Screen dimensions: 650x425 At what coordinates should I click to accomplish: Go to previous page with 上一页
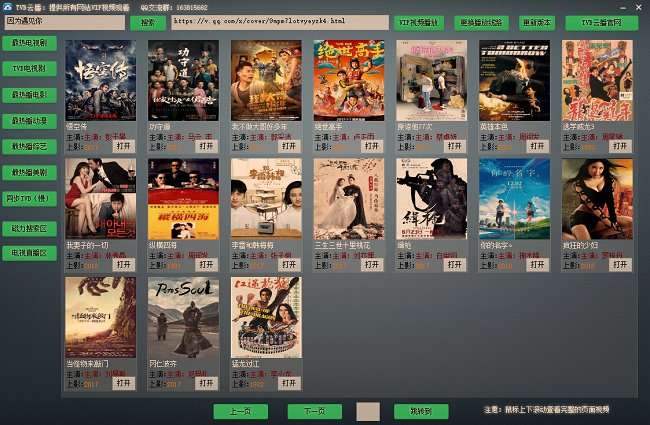pyautogui.click(x=240, y=412)
